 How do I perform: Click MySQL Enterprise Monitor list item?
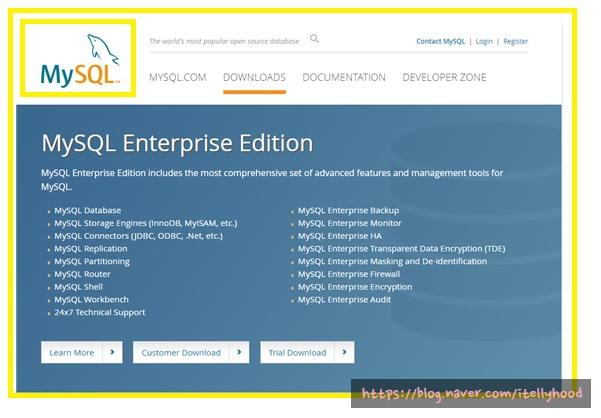[350, 223]
